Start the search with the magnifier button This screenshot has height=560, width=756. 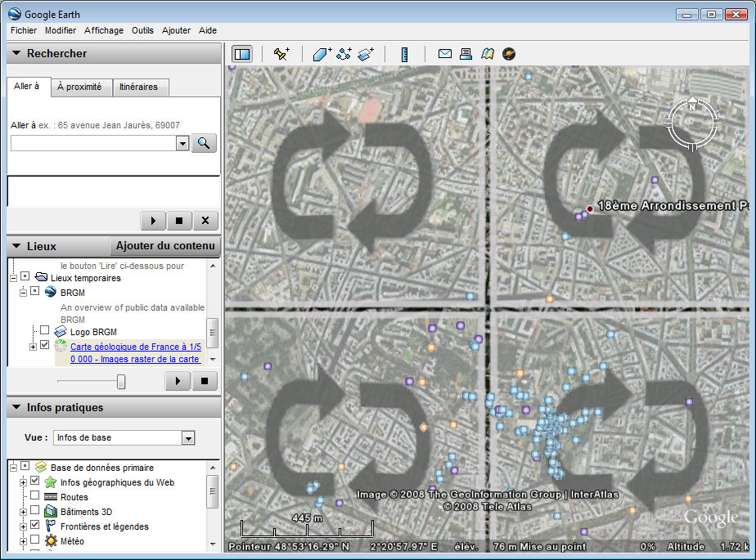tap(204, 143)
